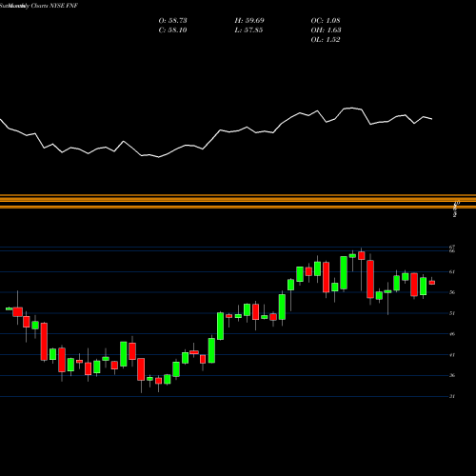Click the 36 price axis label
The image size is (476, 476).
[x=452, y=375]
